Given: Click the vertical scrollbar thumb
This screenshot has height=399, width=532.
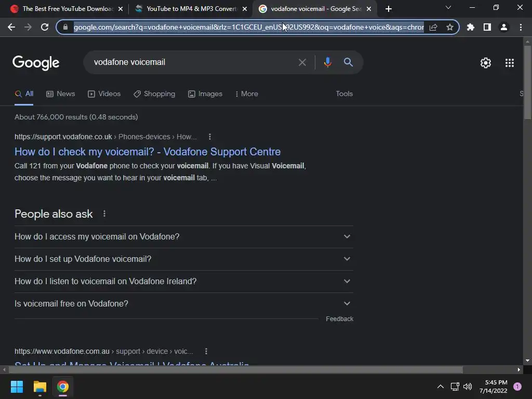Looking at the screenshot, I should [x=527, y=82].
